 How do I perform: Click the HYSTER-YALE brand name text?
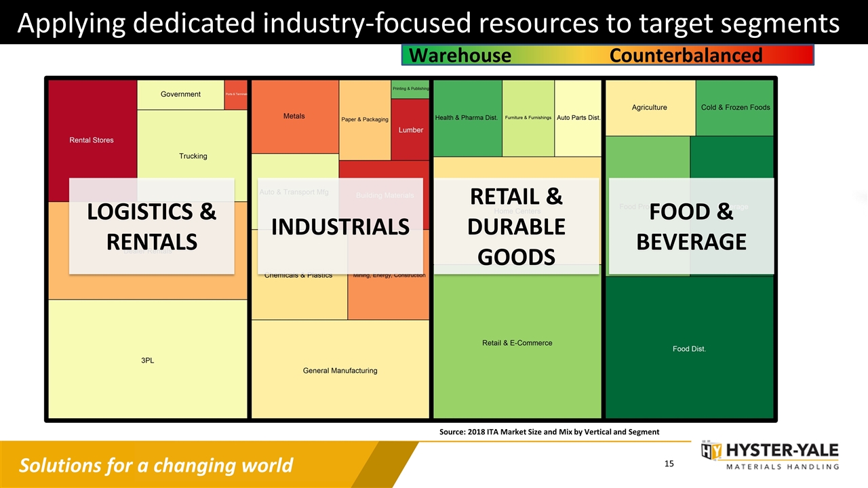(784, 451)
